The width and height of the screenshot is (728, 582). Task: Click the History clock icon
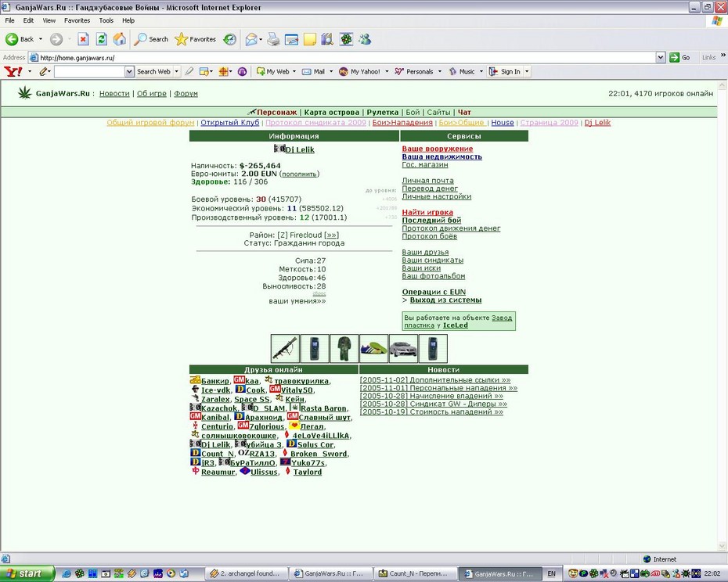pos(230,39)
